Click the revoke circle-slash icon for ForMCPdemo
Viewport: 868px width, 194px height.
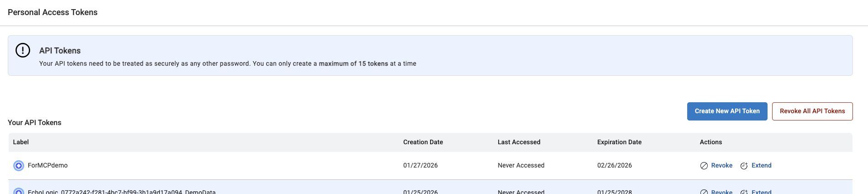(704, 166)
